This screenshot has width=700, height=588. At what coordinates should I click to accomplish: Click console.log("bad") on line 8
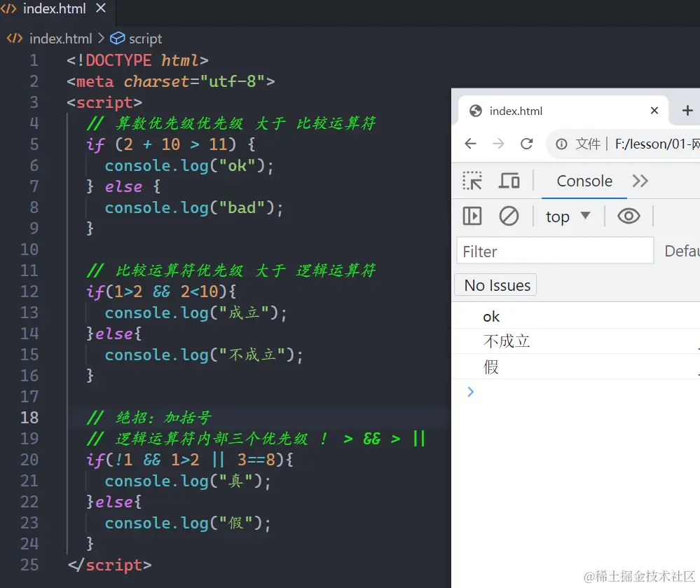tap(194, 207)
